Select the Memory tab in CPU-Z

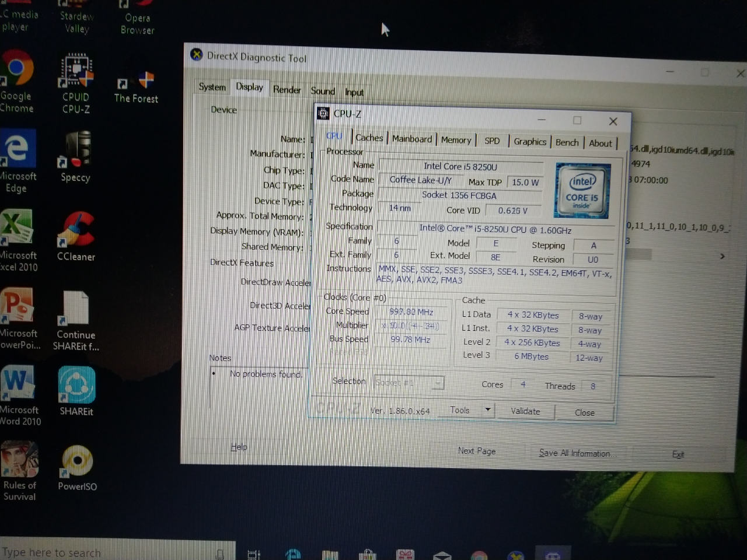point(456,140)
